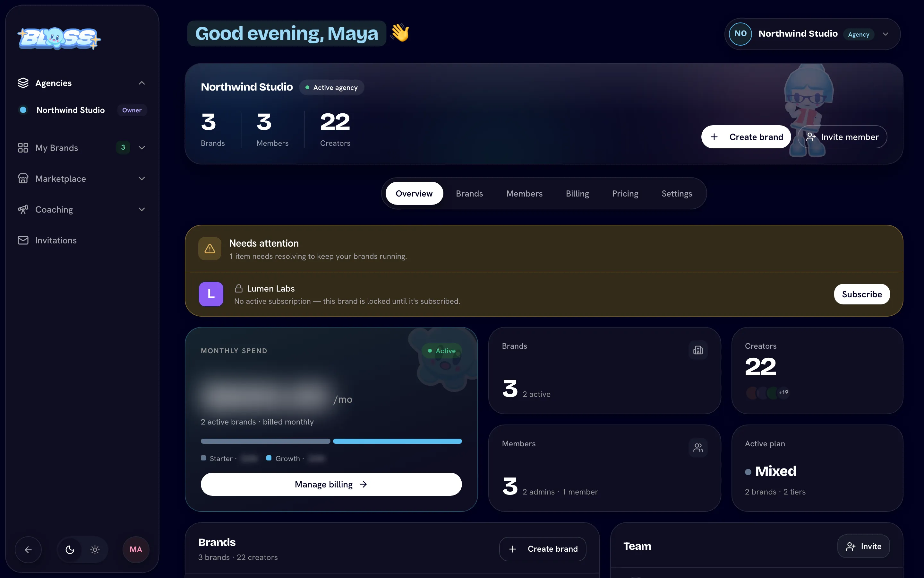Click the Active agency status badge
924x578 pixels.
pyautogui.click(x=331, y=88)
